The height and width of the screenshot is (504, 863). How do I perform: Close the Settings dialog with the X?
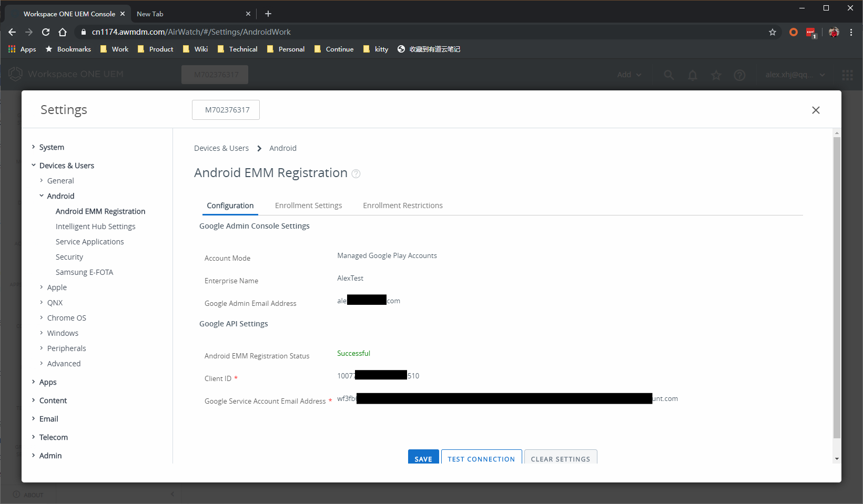point(816,110)
